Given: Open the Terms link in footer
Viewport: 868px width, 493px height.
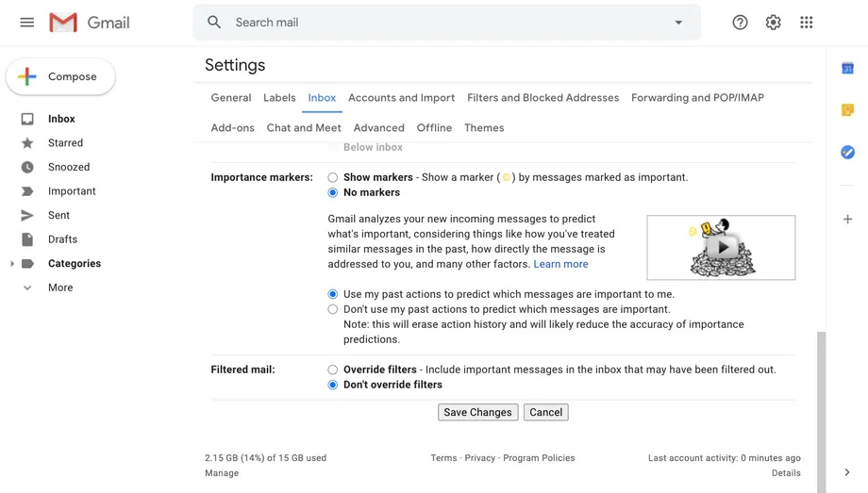Looking at the screenshot, I should [x=444, y=458].
